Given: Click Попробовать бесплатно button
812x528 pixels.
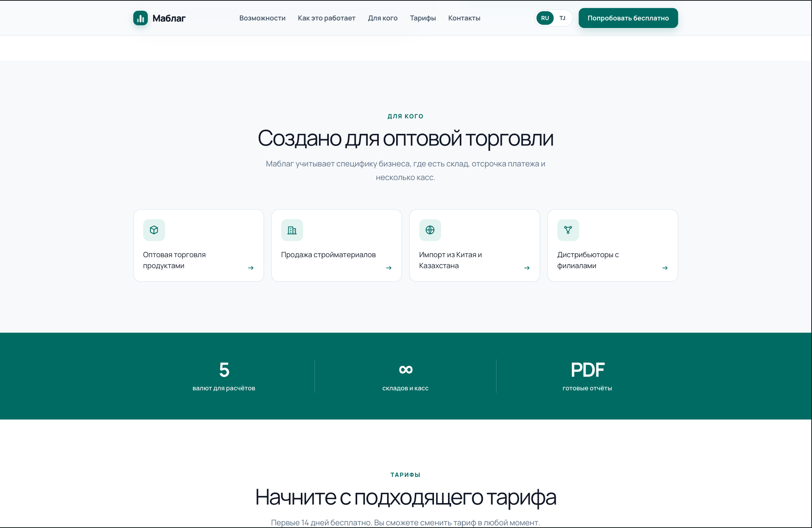Looking at the screenshot, I should [628, 18].
